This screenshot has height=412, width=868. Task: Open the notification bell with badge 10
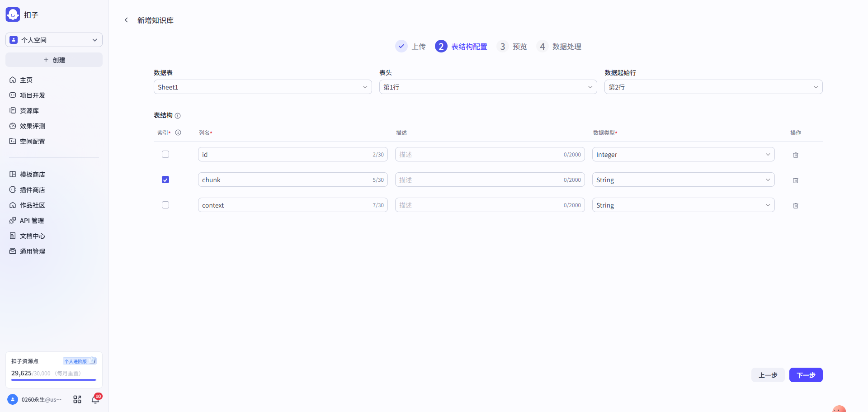(x=95, y=399)
